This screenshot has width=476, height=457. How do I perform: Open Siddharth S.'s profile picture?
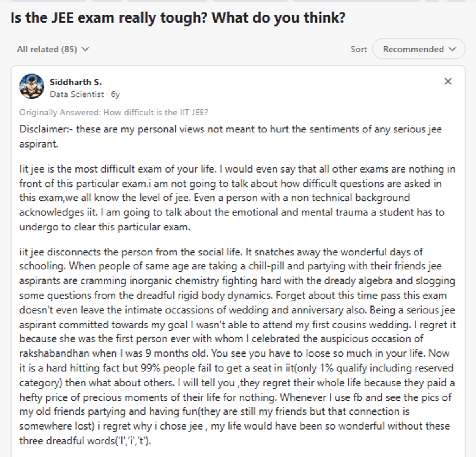click(x=32, y=86)
